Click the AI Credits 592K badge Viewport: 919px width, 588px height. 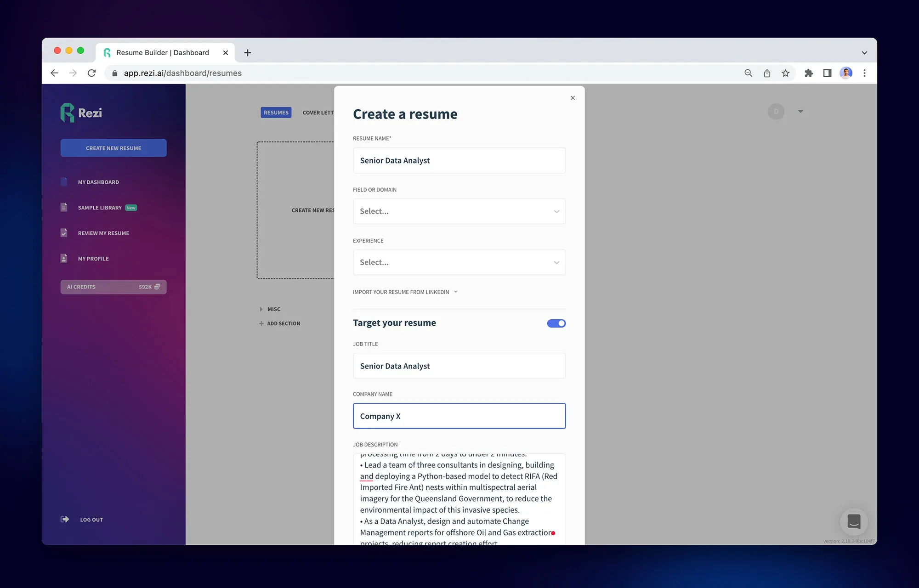coord(113,287)
